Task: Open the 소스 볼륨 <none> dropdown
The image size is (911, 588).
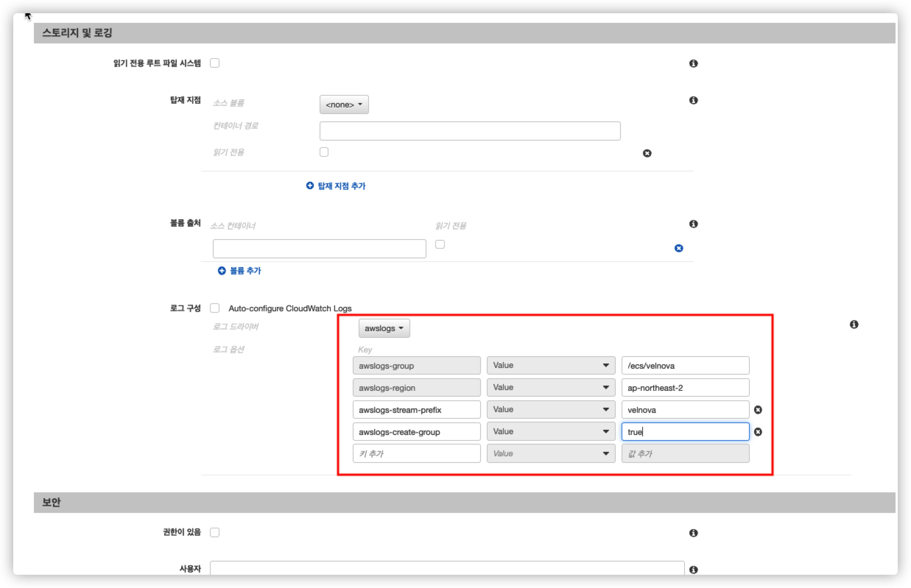Action: 344,105
